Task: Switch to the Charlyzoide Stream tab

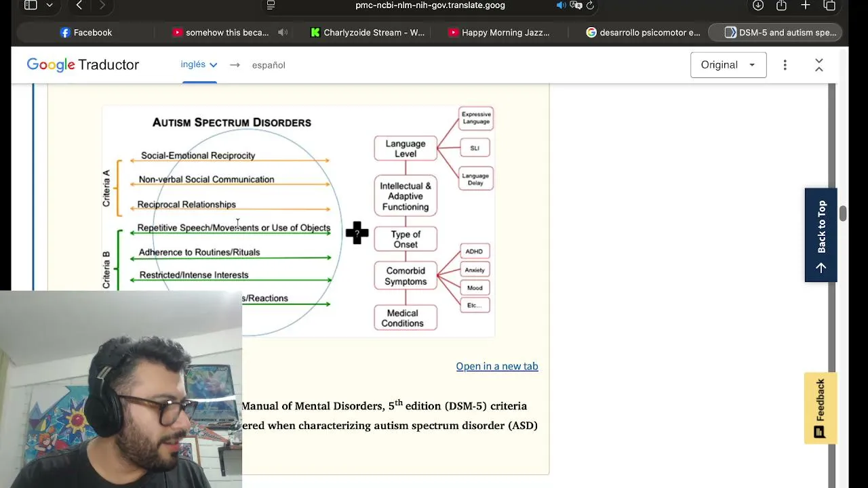Action: pos(367,33)
